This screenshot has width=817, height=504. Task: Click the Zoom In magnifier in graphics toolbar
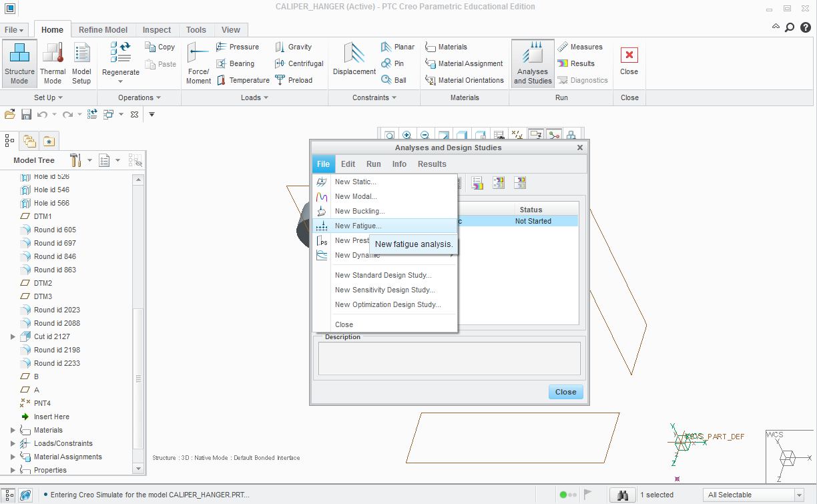click(406, 135)
